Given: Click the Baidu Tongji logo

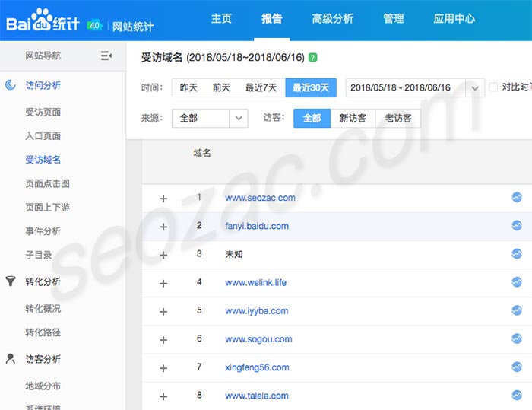Looking at the screenshot, I should 43,24.
